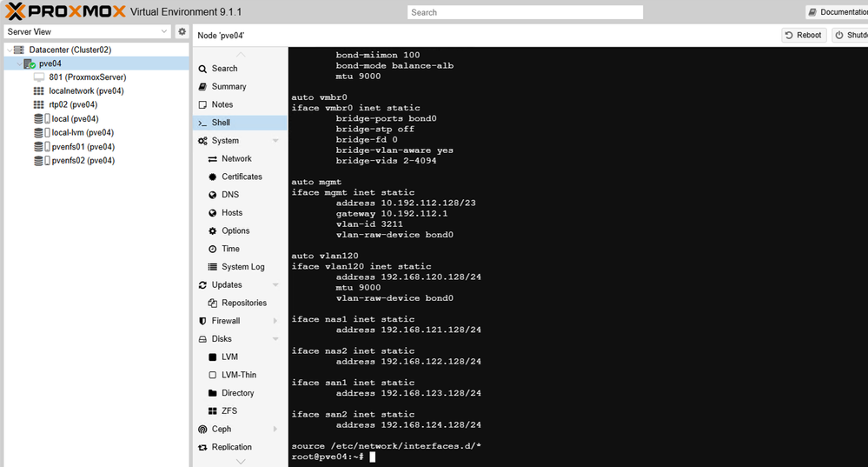The height and width of the screenshot is (467, 868).
Task: Click the Shutdown button
Action: click(851, 35)
